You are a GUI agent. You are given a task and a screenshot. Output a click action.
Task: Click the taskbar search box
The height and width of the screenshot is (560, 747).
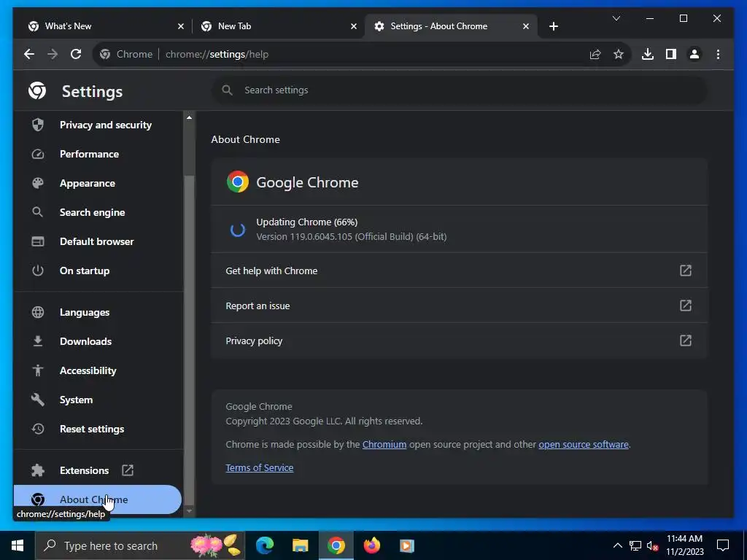[139, 545]
